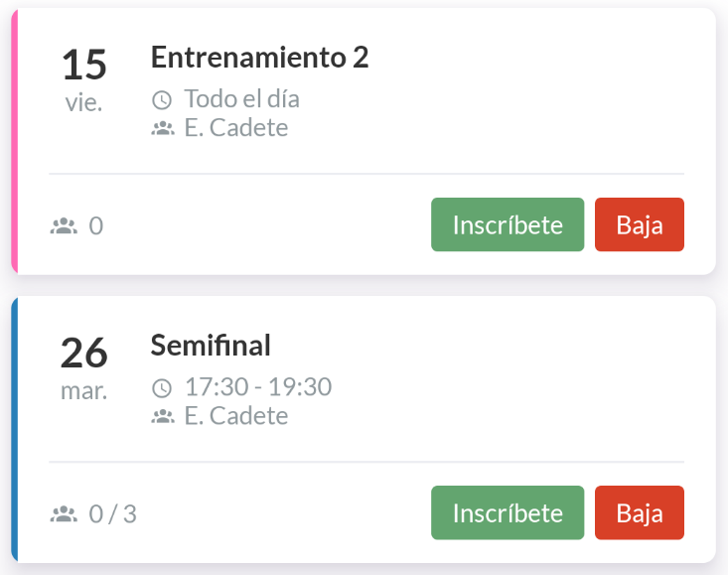This screenshot has height=575, width=728.
Task: Click the team icon in the Semifinal card
Action: point(162,416)
